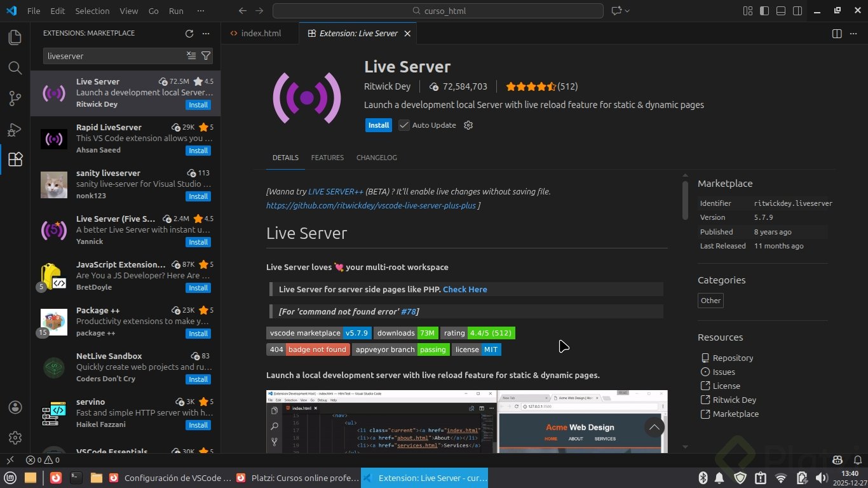Open the Marketplace resource link
Viewport: 868px width, 488px height.
click(735, 414)
